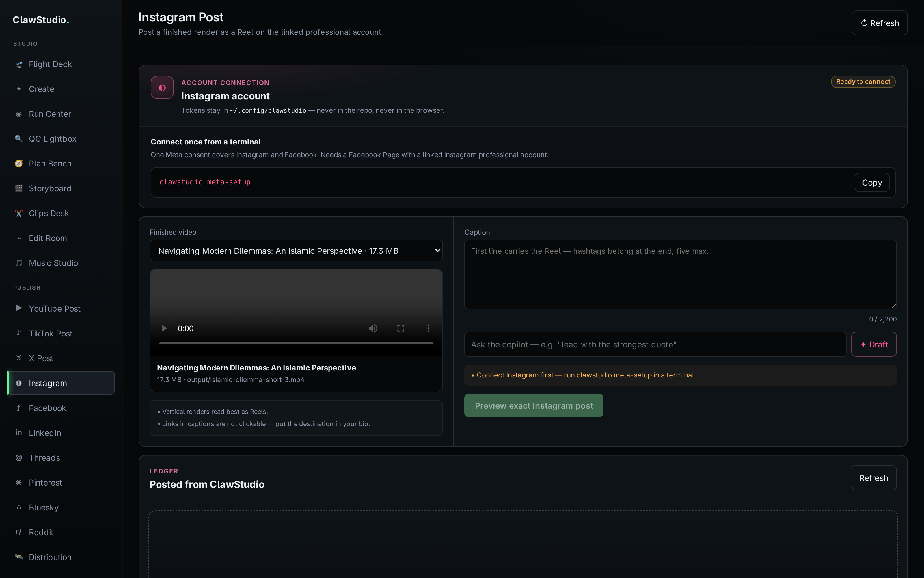Click the Instagram sidebar icon
The height and width of the screenshot is (578, 924).
point(19,383)
